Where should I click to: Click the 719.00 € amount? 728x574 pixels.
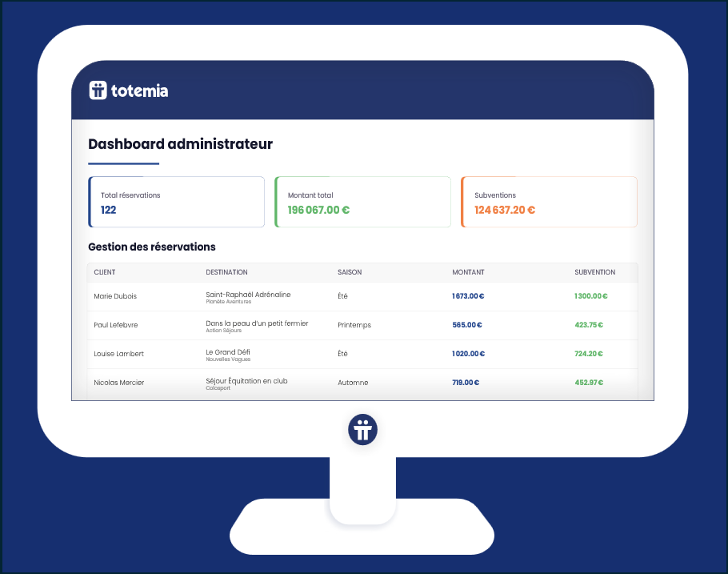[466, 383]
